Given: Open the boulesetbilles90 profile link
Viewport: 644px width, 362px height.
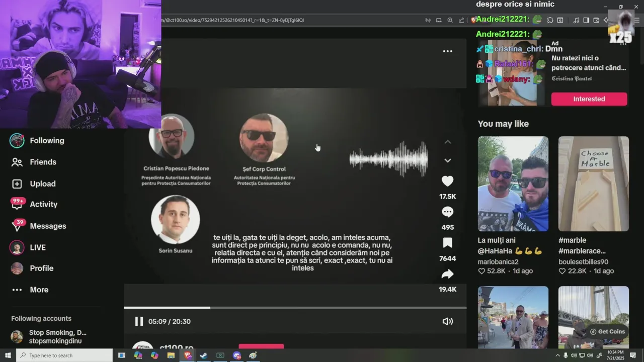Looking at the screenshot, I should point(584,261).
